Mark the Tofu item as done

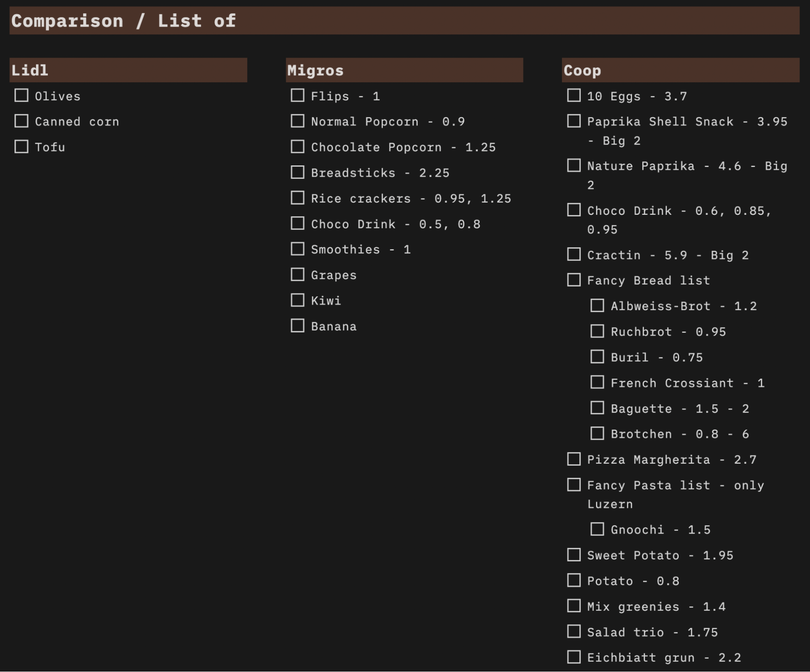tap(21, 147)
